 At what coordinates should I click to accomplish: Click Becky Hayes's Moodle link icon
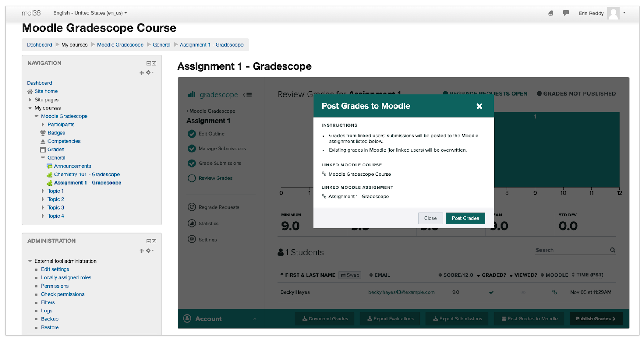click(554, 292)
